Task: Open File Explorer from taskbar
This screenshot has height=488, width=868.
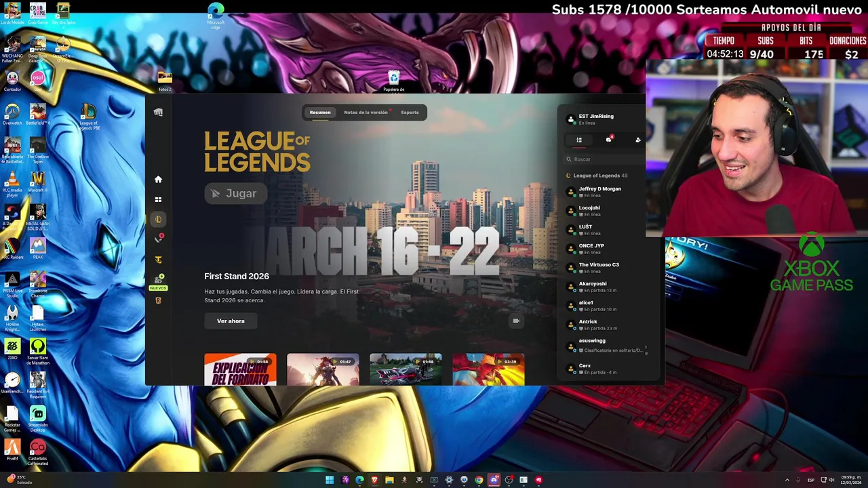Action: click(x=389, y=480)
